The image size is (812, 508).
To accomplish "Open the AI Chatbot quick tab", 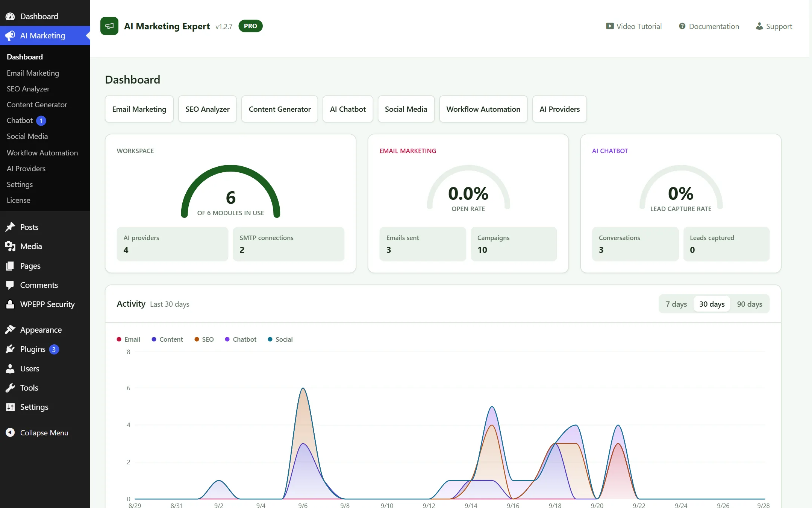I will pos(348,109).
